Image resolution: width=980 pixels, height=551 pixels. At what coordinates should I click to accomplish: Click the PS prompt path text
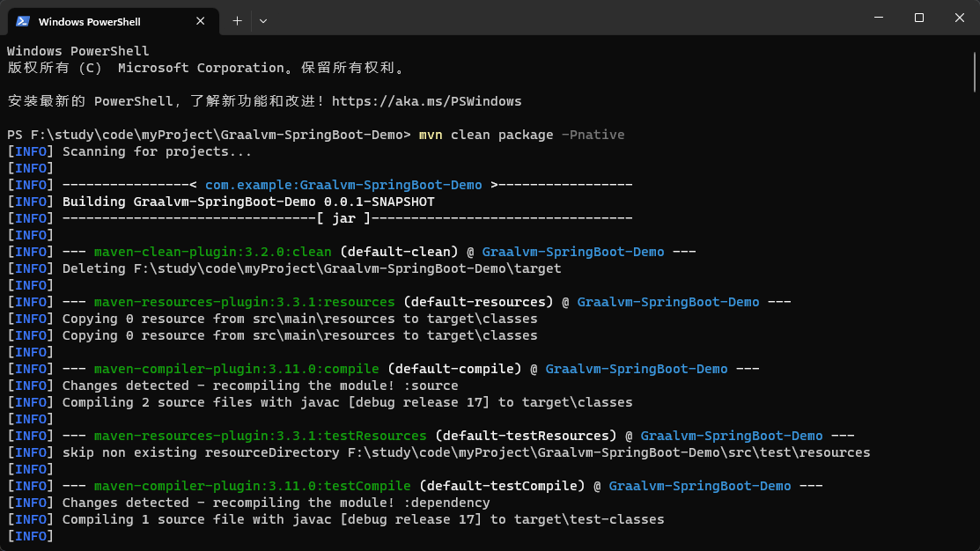coord(210,135)
